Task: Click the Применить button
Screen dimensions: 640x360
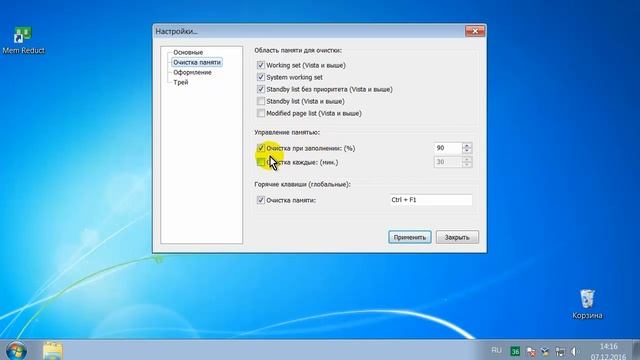Action: pos(410,237)
